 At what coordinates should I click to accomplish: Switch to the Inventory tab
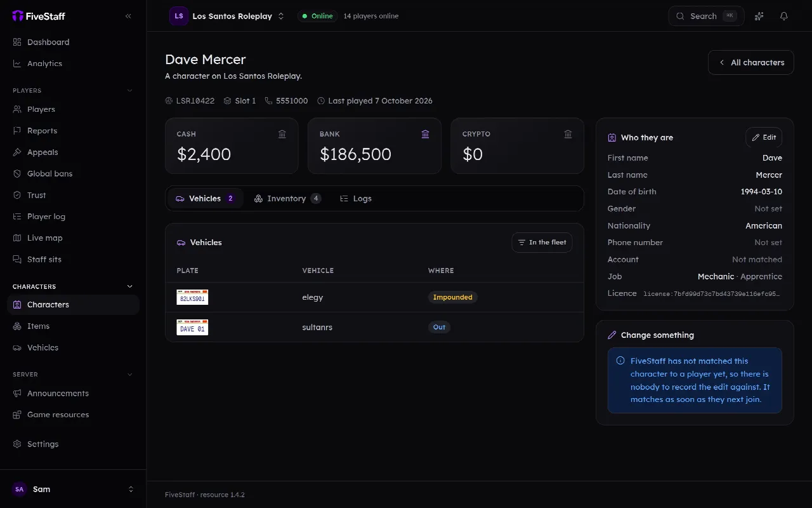(287, 199)
